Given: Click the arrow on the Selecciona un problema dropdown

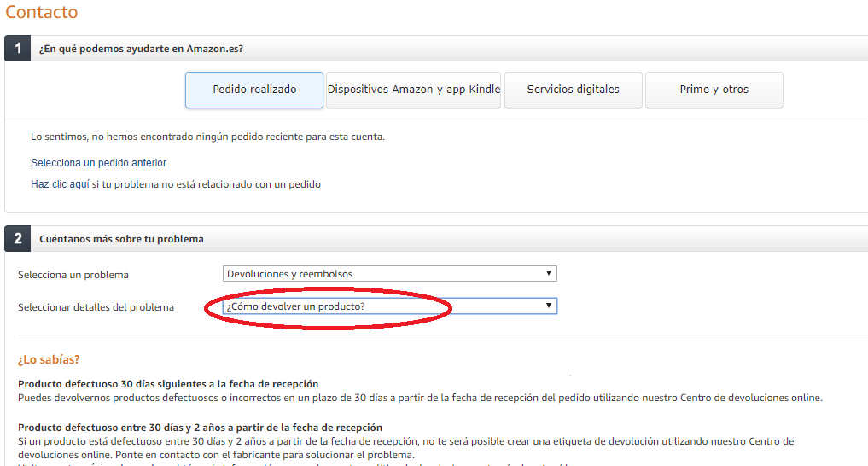Looking at the screenshot, I should [549, 274].
